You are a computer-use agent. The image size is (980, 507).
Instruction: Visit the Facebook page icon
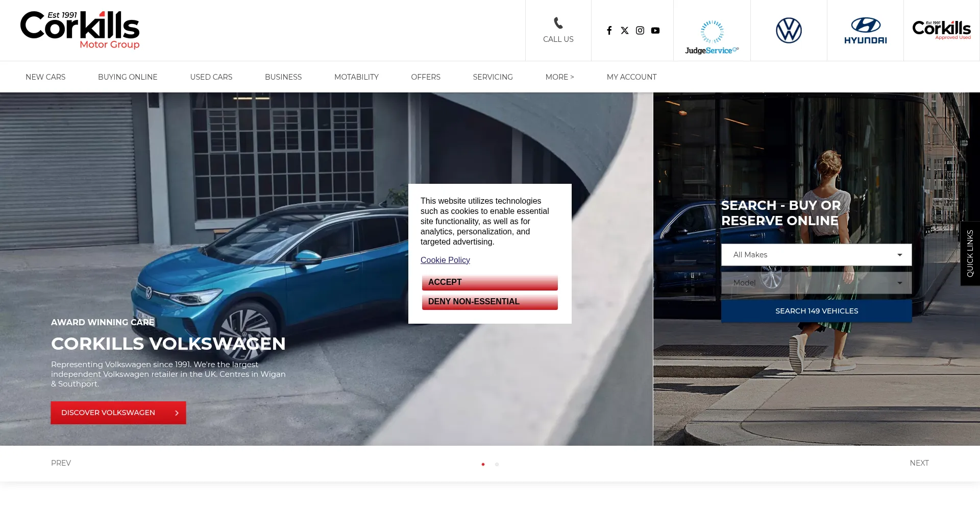pos(609,31)
